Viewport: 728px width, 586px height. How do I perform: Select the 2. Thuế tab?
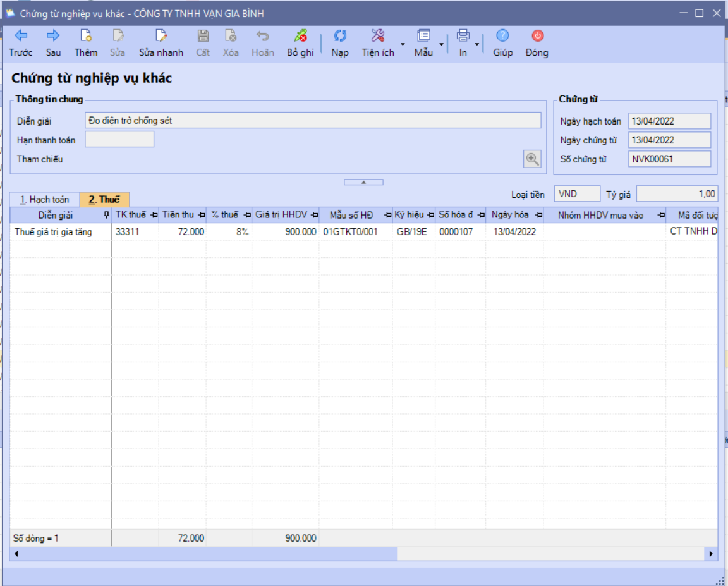[x=104, y=199]
